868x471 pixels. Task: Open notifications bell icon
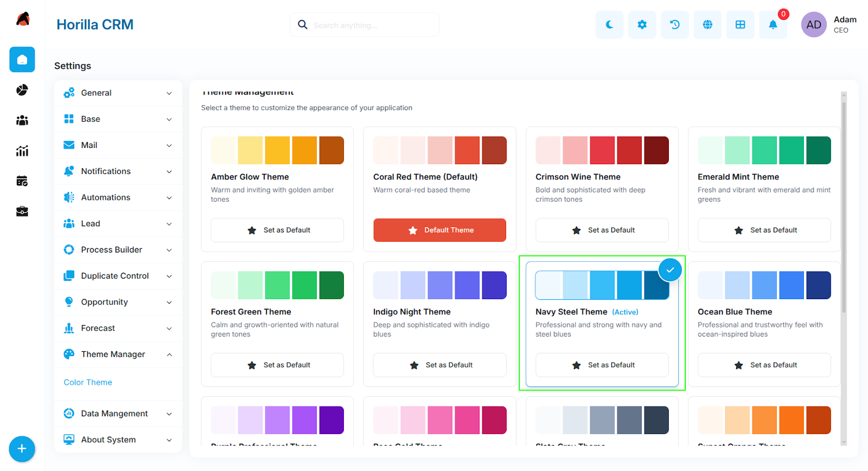click(x=773, y=24)
